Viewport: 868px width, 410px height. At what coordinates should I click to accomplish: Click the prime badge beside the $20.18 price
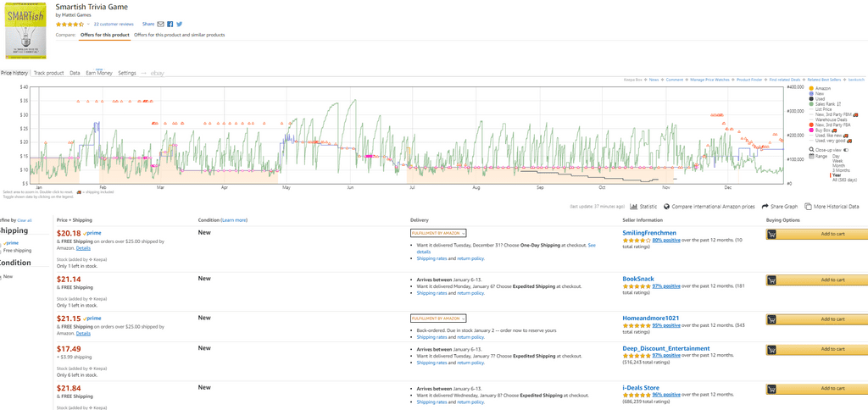pyautogui.click(x=92, y=234)
